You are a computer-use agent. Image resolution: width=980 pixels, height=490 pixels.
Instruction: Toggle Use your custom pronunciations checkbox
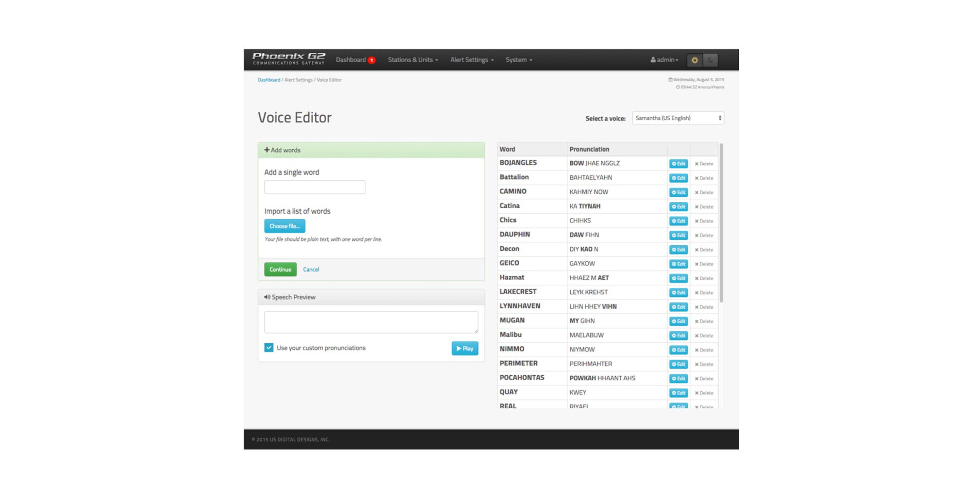pos(268,348)
